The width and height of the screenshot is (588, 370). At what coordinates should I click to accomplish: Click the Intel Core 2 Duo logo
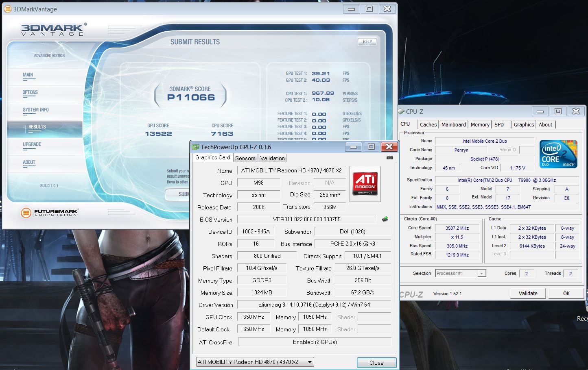pyautogui.click(x=558, y=154)
